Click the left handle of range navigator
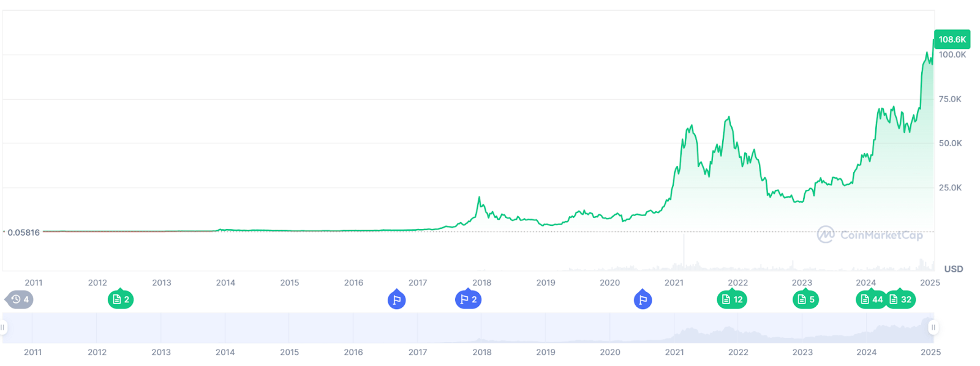980x366 pixels. (3, 327)
